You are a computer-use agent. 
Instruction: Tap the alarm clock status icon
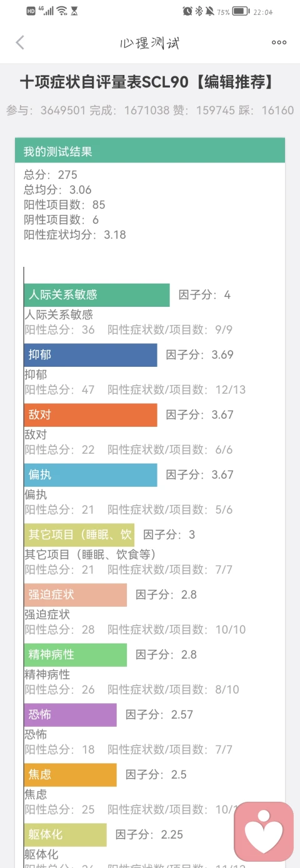(187, 11)
